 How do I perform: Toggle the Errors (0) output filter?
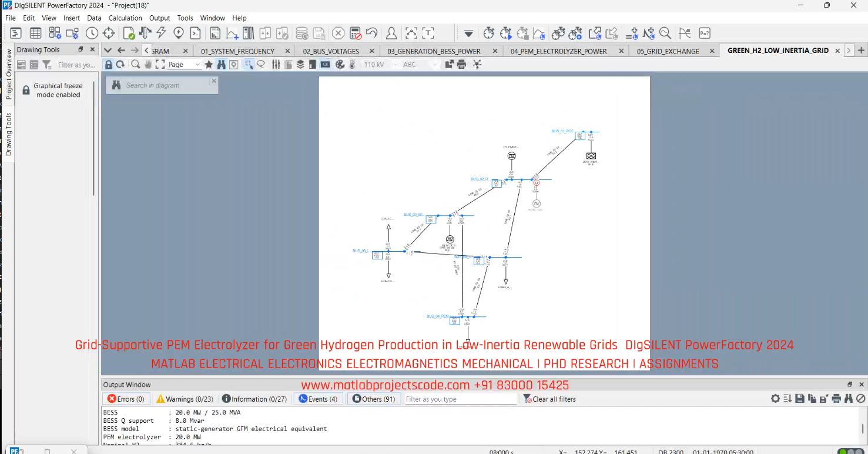[126, 399]
